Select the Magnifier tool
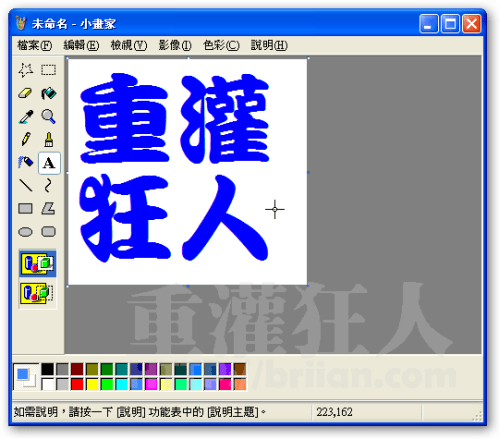 (49, 117)
